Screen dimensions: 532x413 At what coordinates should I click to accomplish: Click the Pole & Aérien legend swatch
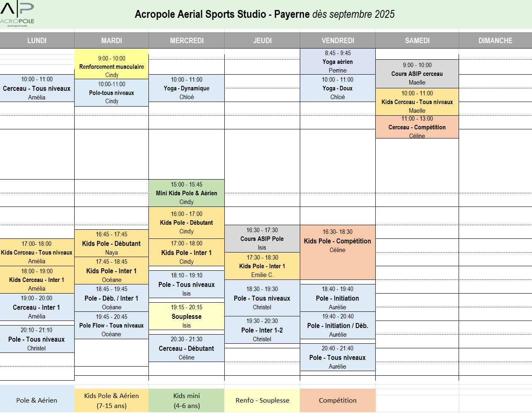pos(37,400)
